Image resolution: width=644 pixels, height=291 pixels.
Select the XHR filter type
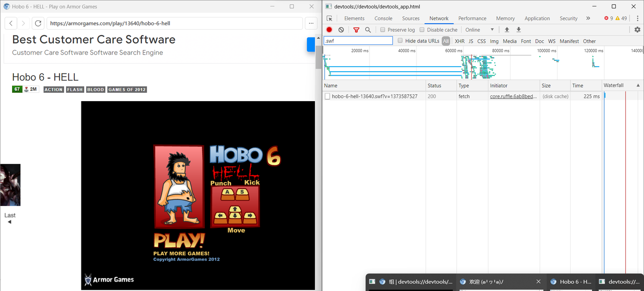460,41
